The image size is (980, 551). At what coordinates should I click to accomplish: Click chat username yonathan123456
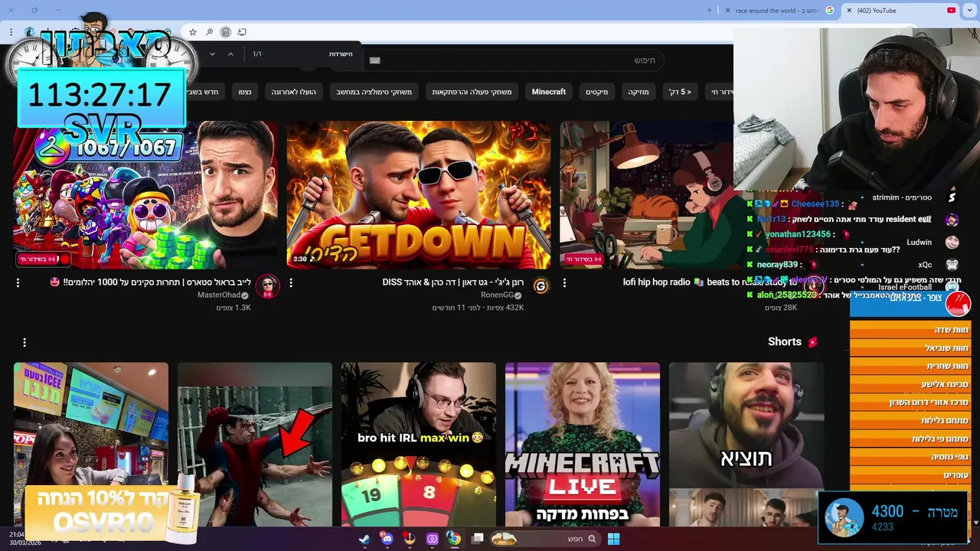(798, 234)
